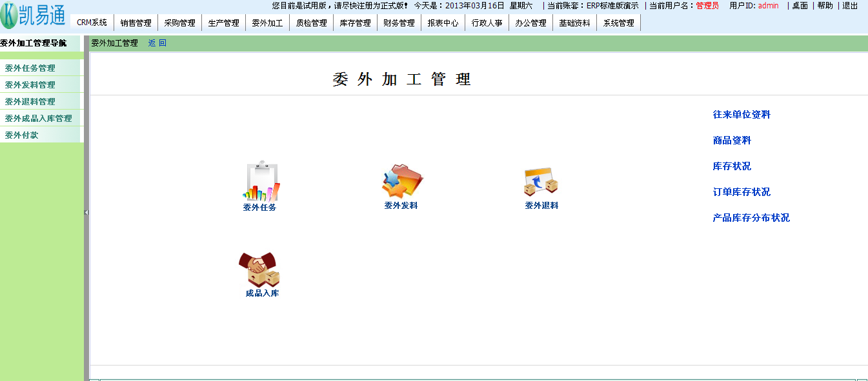Image resolution: width=868 pixels, height=381 pixels.
Task: Click the 委外发料 folder star icon
Action: 401,182
